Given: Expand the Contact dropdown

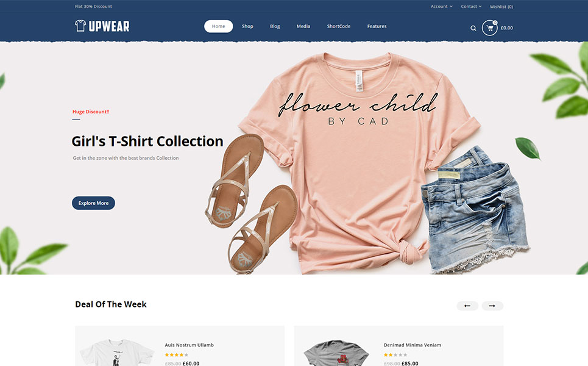Looking at the screenshot, I should (471, 6).
